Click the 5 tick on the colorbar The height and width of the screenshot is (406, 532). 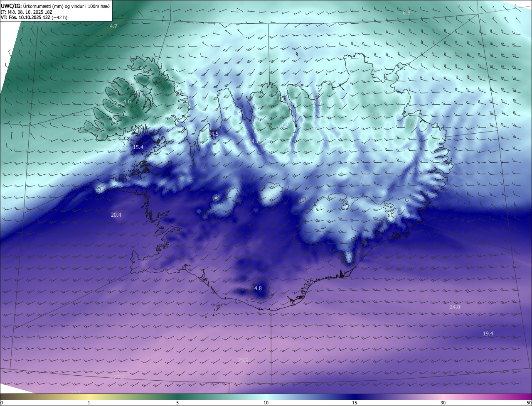[177, 403]
